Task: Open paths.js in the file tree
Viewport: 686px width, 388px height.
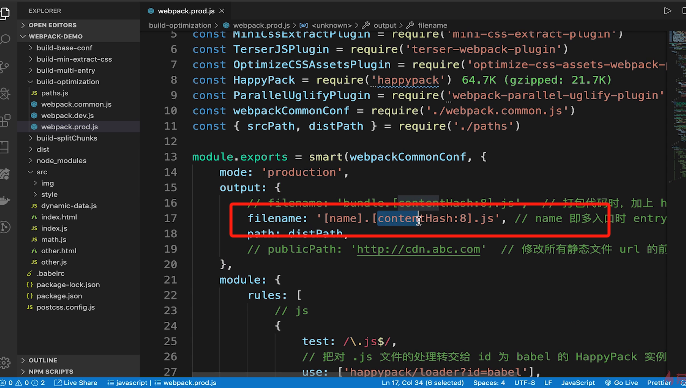Action: point(79,93)
